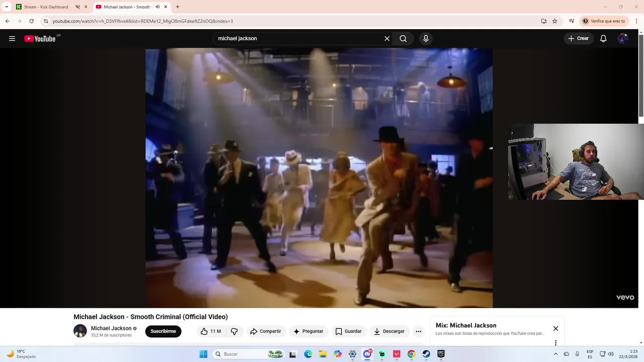
Task: View site information in address bar
Action: [x=46, y=21]
